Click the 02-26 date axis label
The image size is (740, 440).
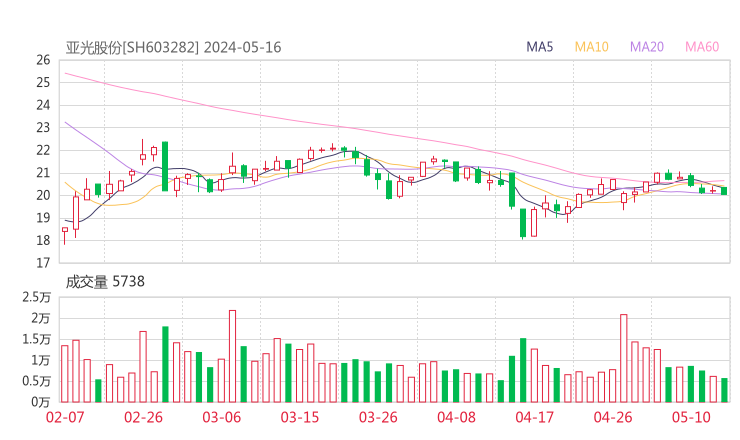(x=143, y=417)
